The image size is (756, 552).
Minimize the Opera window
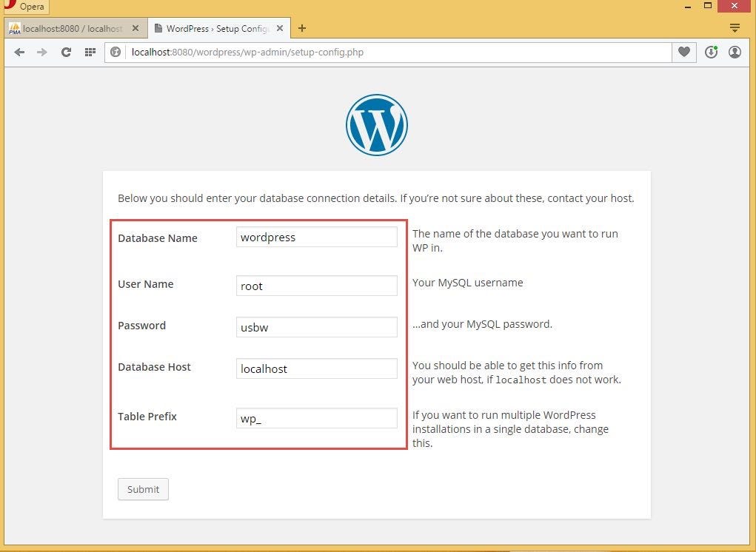point(688,6)
